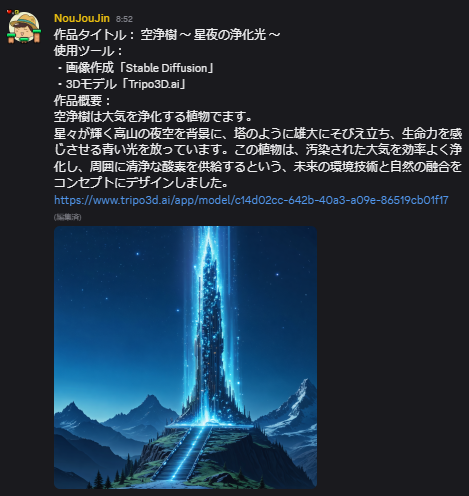The width and height of the screenshot is (469, 496).
Task: Open the glowing blue tower image
Action: (x=185, y=357)
